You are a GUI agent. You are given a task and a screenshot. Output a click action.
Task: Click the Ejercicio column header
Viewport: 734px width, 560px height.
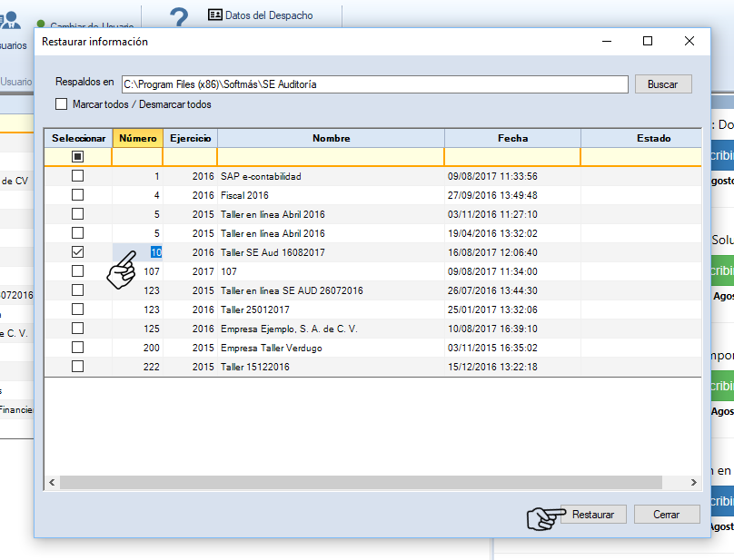190,138
